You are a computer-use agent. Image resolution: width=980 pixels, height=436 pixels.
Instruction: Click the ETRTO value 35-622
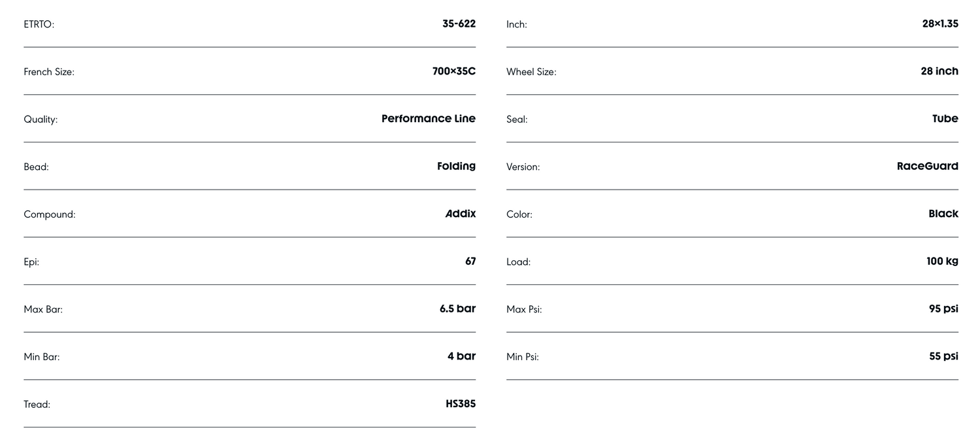pyautogui.click(x=459, y=24)
